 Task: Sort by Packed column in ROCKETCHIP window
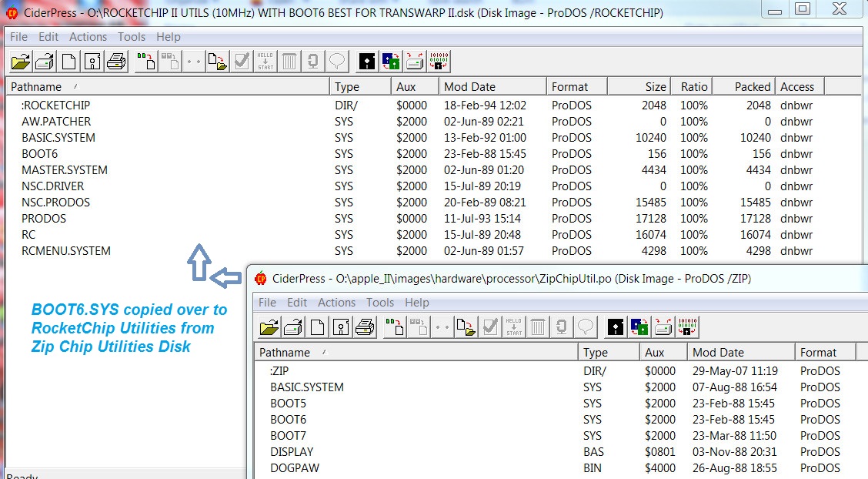pyautogui.click(x=743, y=86)
